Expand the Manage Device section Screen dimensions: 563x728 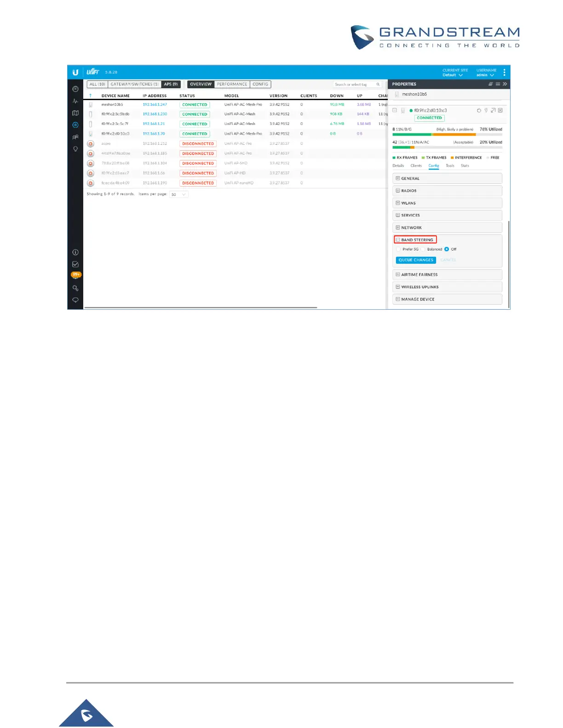point(447,299)
